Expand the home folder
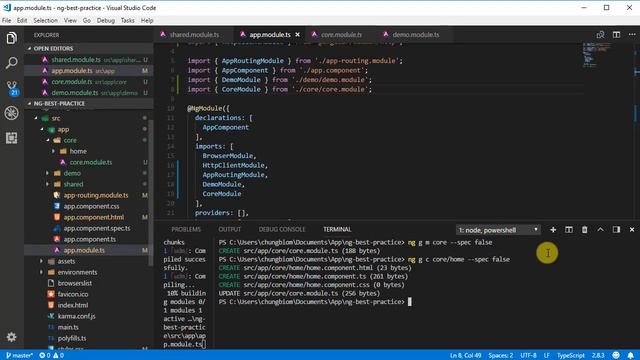This screenshot has width=640, height=360. pyautogui.click(x=53, y=151)
